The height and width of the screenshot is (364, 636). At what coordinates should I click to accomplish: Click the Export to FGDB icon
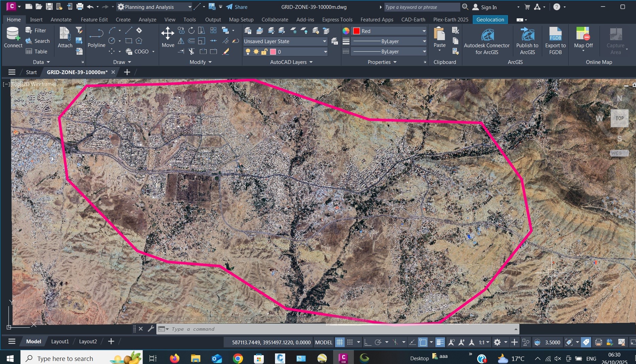pyautogui.click(x=555, y=41)
